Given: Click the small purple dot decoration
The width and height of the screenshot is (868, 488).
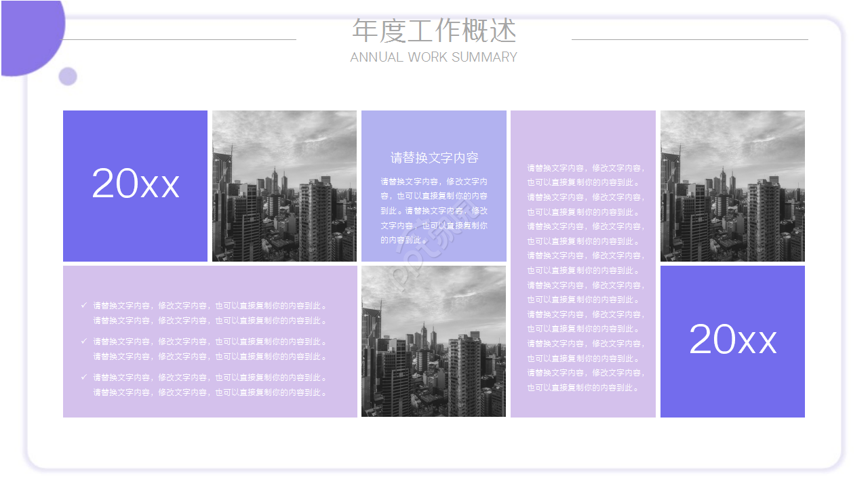Looking at the screenshot, I should coord(67,77).
